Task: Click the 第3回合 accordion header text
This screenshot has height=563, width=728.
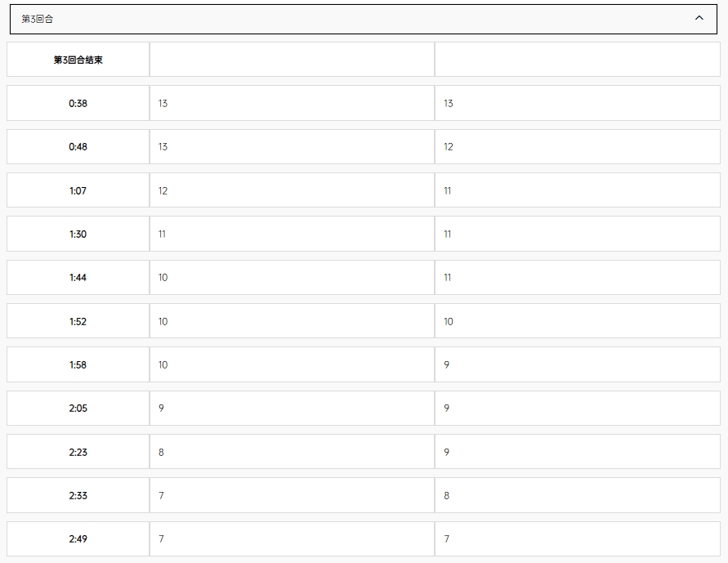Action: [37, 19]
